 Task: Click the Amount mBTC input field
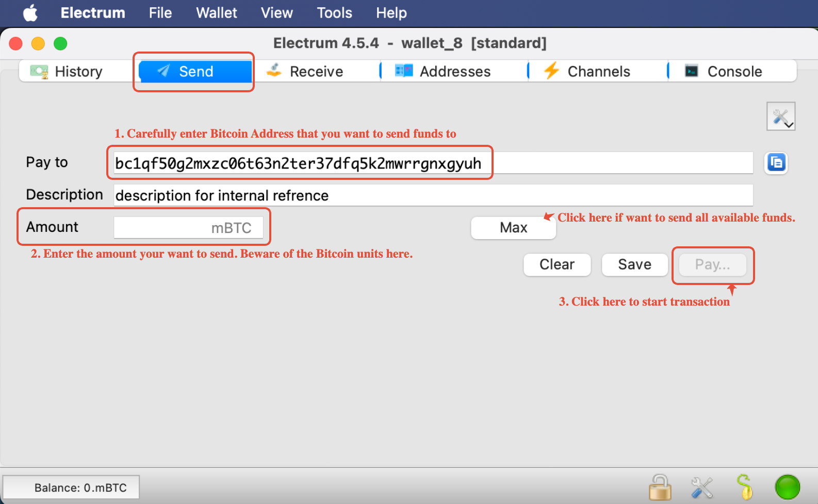point(188,227)
